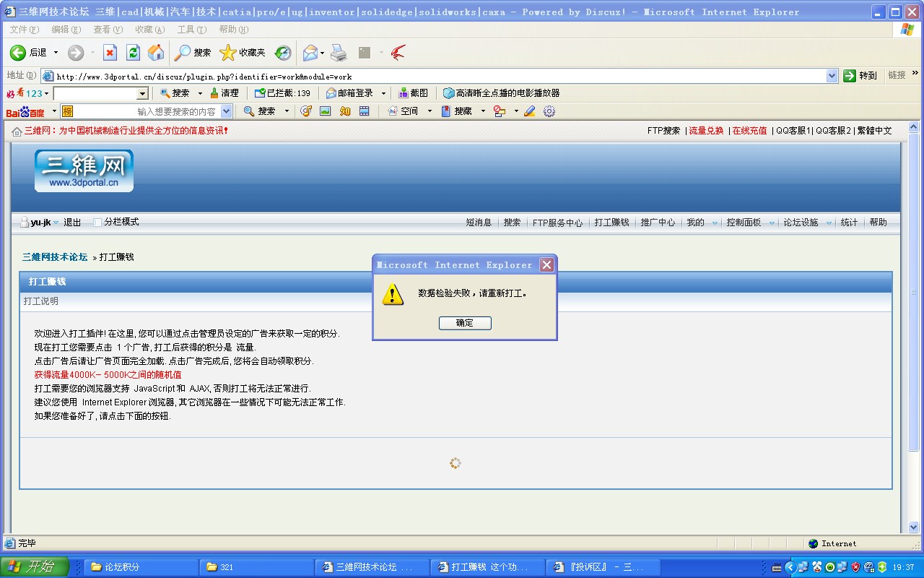
Task: Click the 退出 logout link
Action: click(x=72, y=223)
